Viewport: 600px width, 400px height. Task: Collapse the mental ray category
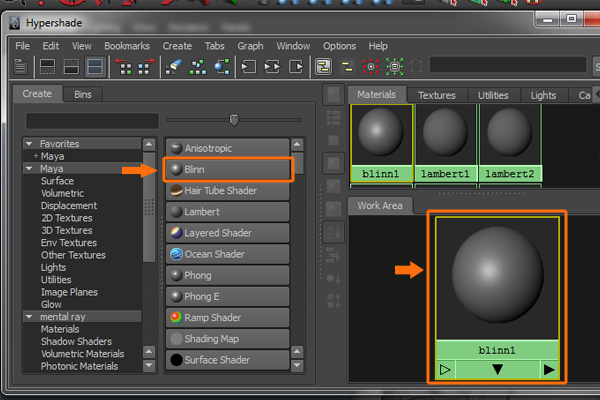(x=29, y=317)
